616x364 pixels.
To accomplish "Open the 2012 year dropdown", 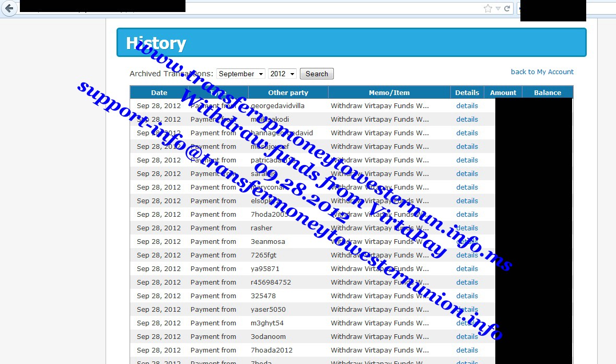I will point(282,74).
